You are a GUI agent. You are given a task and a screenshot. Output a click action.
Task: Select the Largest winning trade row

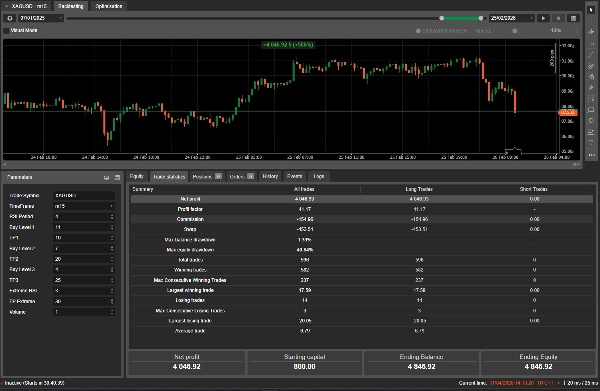(x=362, y=290)
